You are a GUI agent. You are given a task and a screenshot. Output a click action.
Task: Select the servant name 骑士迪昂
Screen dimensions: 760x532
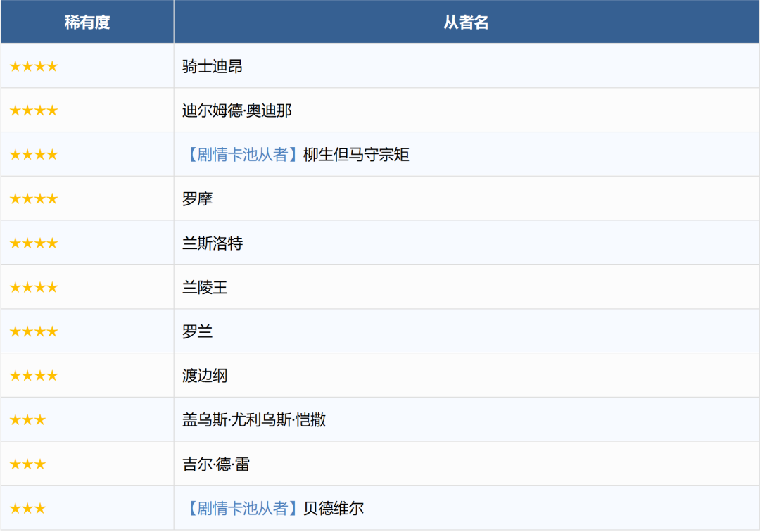coord(213,66)
